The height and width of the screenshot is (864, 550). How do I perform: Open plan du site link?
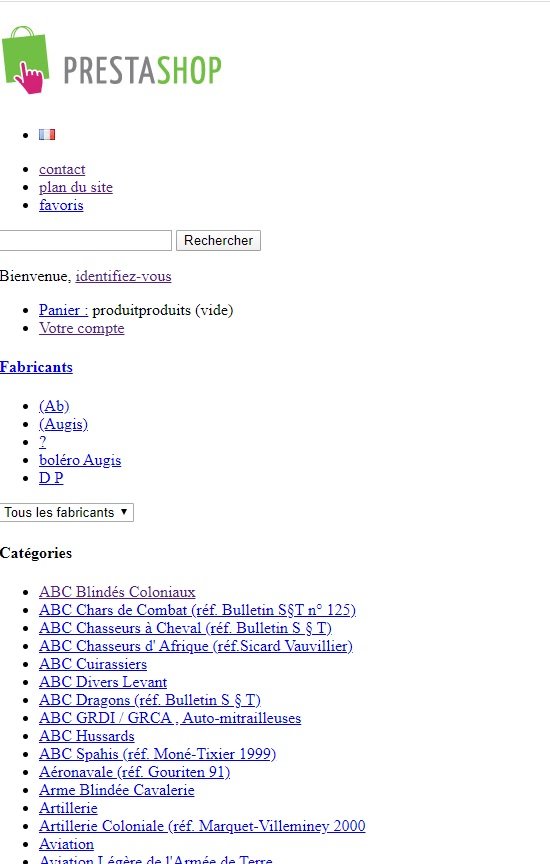coord(76,187)
